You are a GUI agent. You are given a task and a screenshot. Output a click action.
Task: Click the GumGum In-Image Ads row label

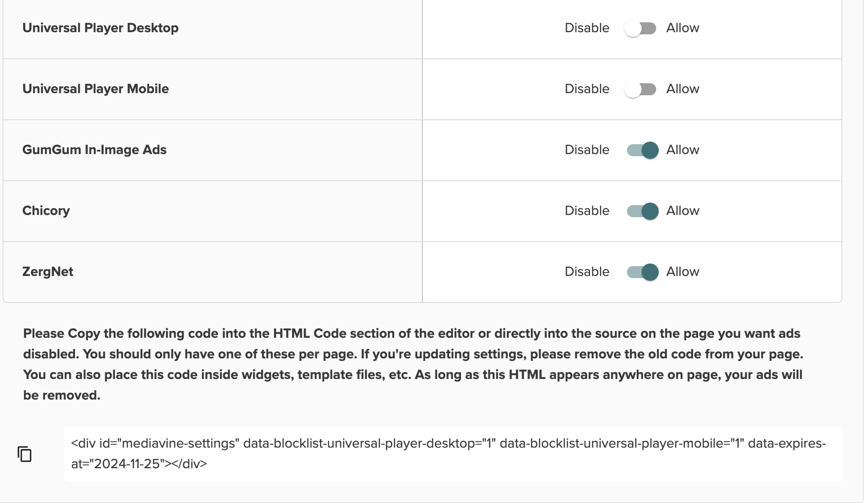(95, 150)
